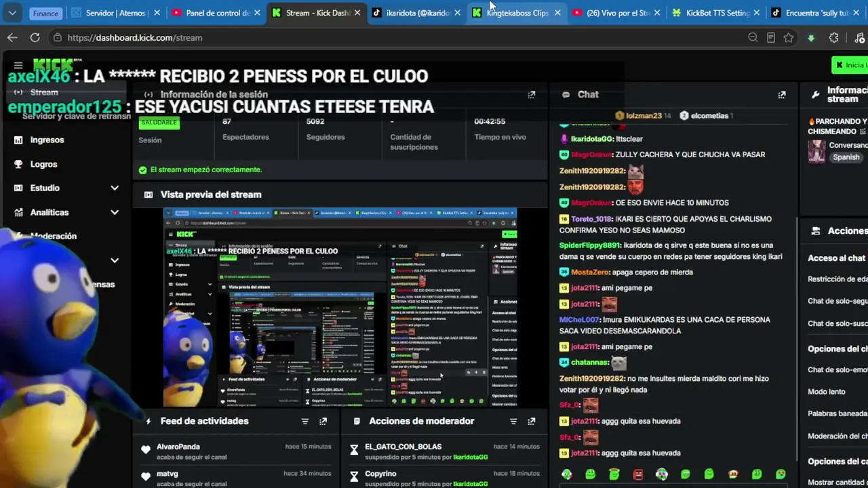Expand the Estudio sidebar menu

pos(115,188)
